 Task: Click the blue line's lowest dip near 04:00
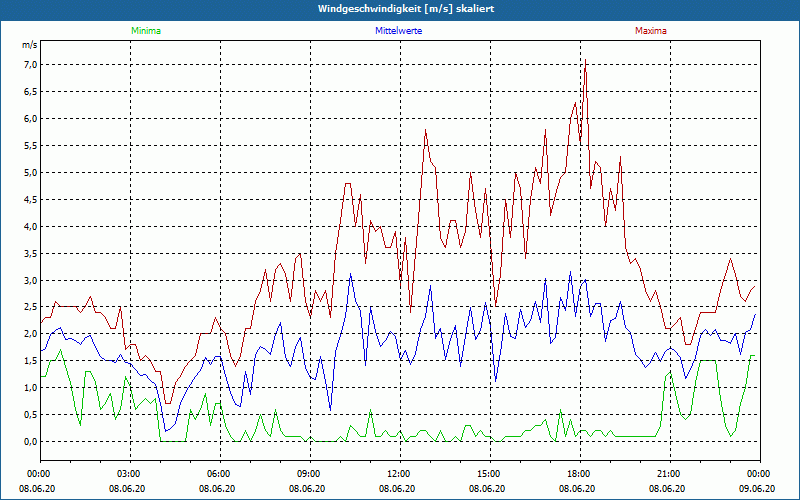(165, 431)
